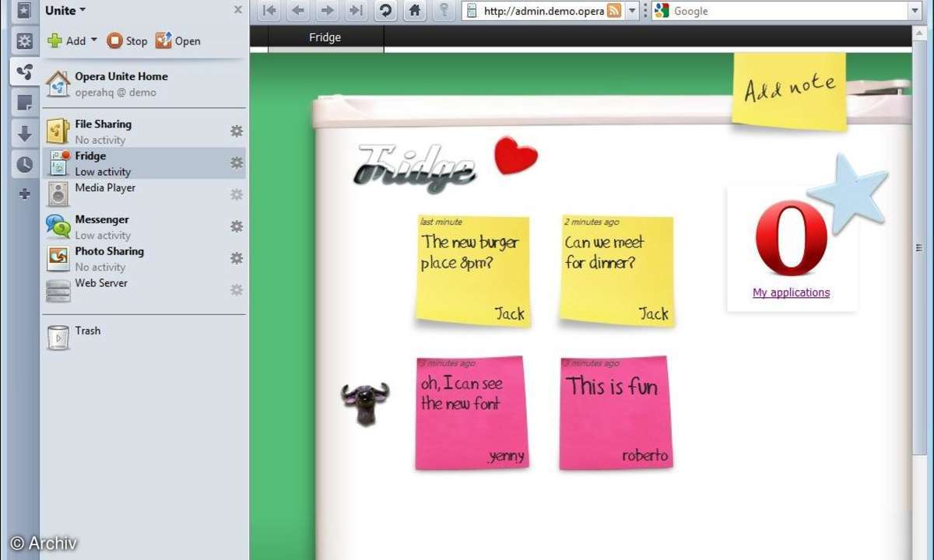Image resolution: width=934 pixels, height=560 pixels.
Task: Open the Notes panel in sidebar
Action: [25, 103]
